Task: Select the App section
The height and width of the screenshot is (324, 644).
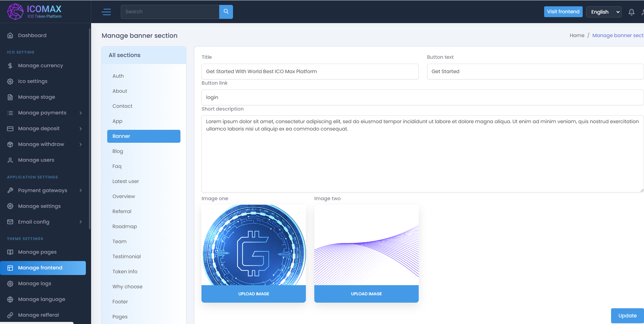Action: (144, 121)
